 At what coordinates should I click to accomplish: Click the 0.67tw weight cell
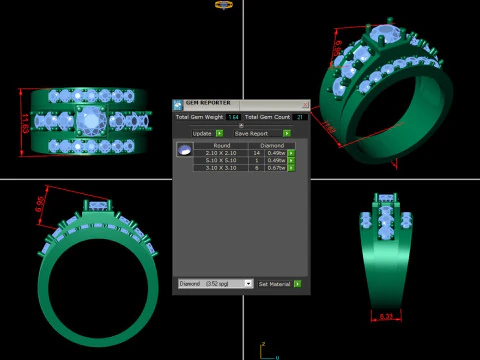276,168
